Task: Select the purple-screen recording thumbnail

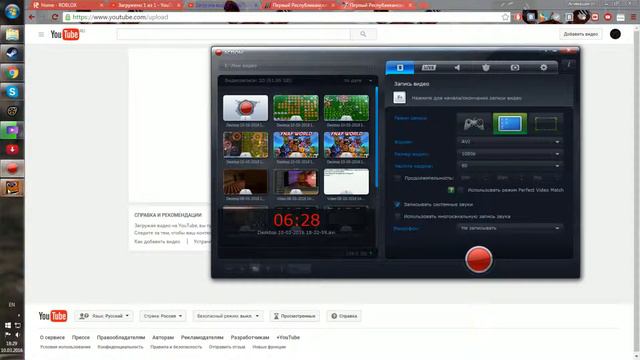Action: point(296,182)
